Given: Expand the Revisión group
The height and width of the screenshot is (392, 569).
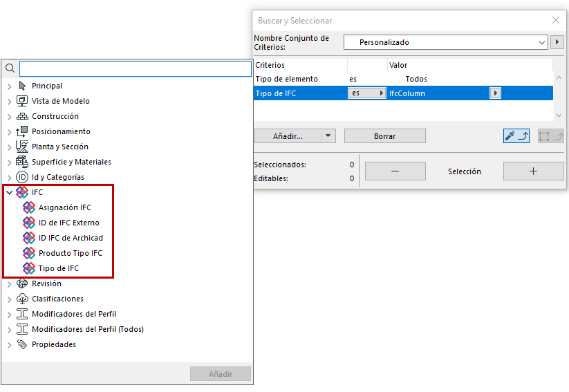Looking at the screenshot, I should [10, 284].
